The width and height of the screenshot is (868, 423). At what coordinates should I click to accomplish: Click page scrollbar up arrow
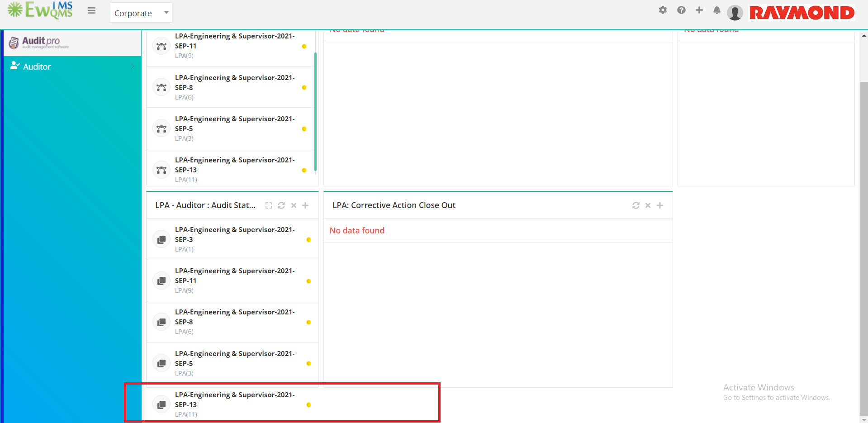click(864, 35)
